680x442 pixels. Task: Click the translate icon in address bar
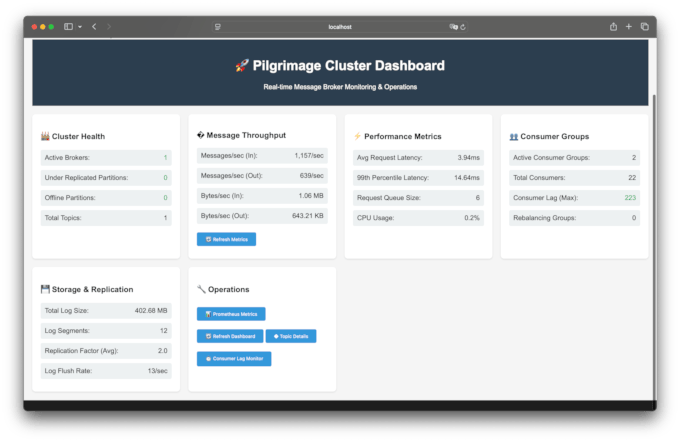pyautogui.click(x=453, y=27)
